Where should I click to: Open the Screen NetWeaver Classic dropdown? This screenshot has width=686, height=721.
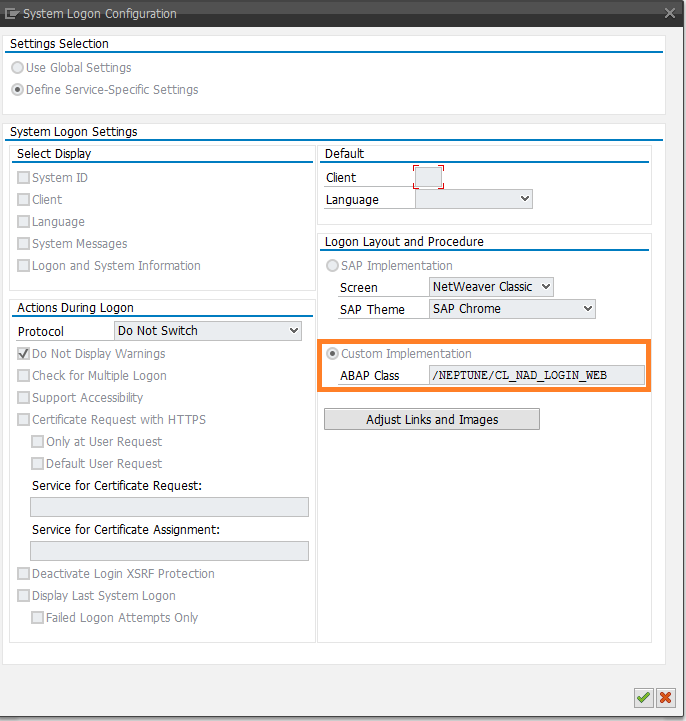tap(491, 287)
